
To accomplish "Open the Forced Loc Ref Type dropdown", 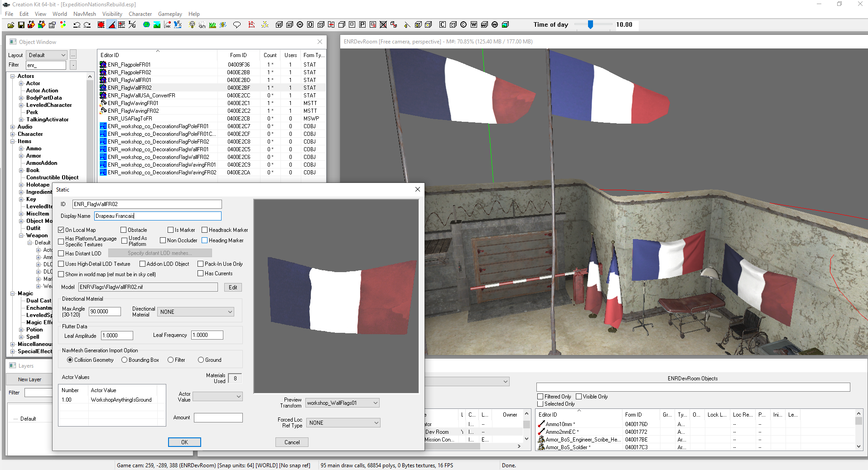I will click(342, 423).
